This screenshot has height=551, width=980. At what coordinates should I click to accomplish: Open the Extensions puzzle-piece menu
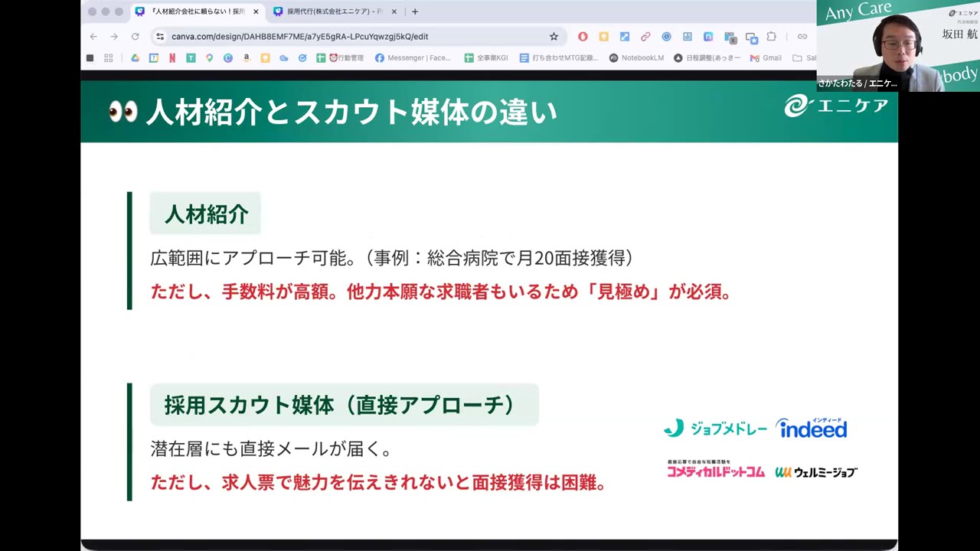pyautogui.click(x=771, y=36)
